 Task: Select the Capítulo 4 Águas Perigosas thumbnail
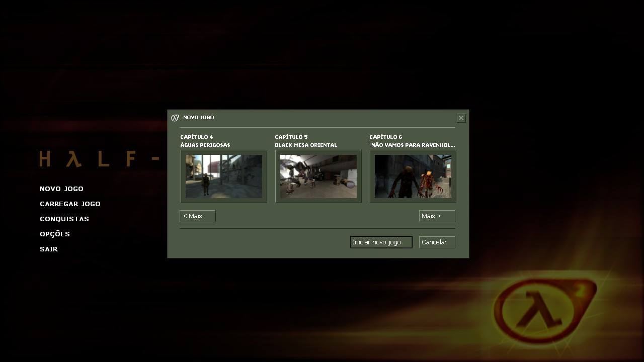(224, 176)
